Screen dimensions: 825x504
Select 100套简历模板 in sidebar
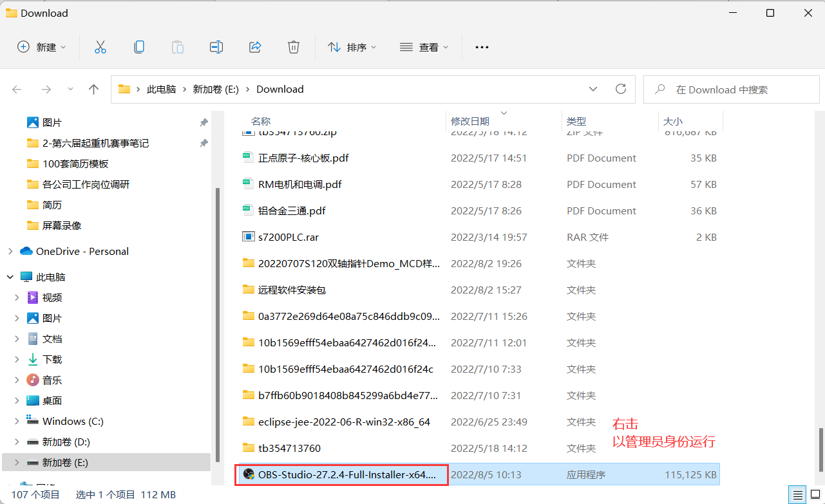[75, 163]
